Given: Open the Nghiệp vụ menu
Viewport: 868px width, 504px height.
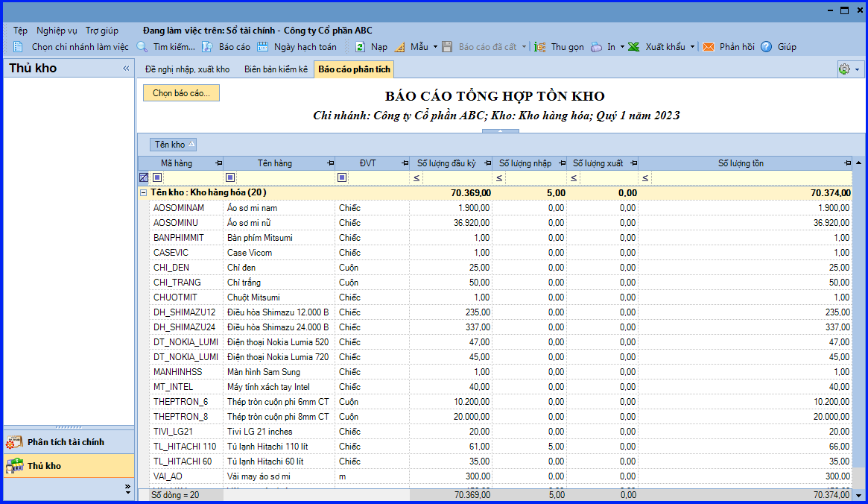Looking at the screenshot, I should tap(57, 31).
